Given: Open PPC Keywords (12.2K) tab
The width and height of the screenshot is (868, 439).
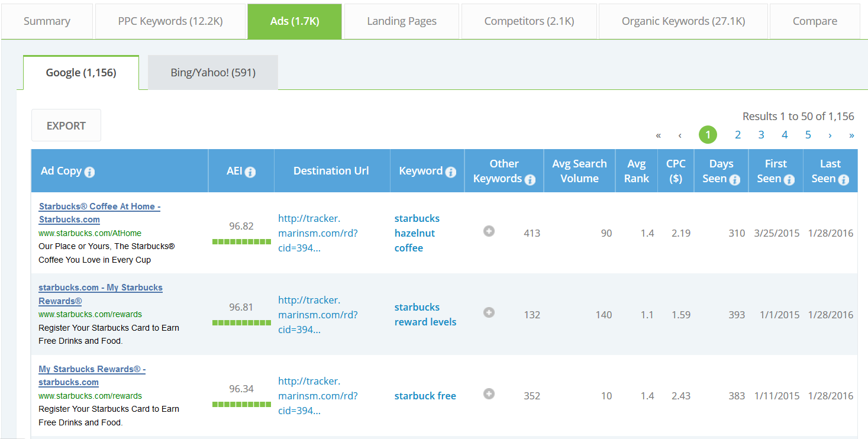Looking at the screenshot, I should pyautogui.click(x=170, y=21).
